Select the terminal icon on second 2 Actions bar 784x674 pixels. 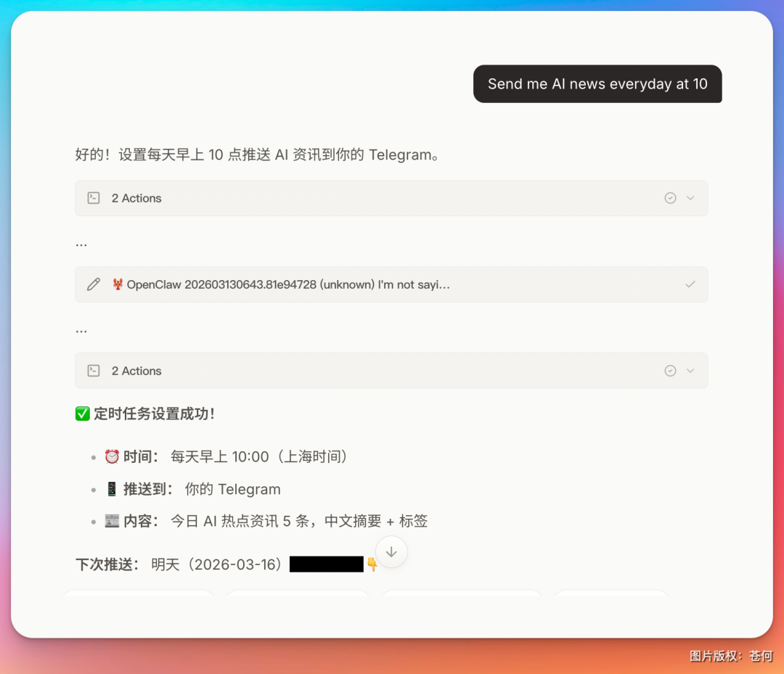coord(93,370)
